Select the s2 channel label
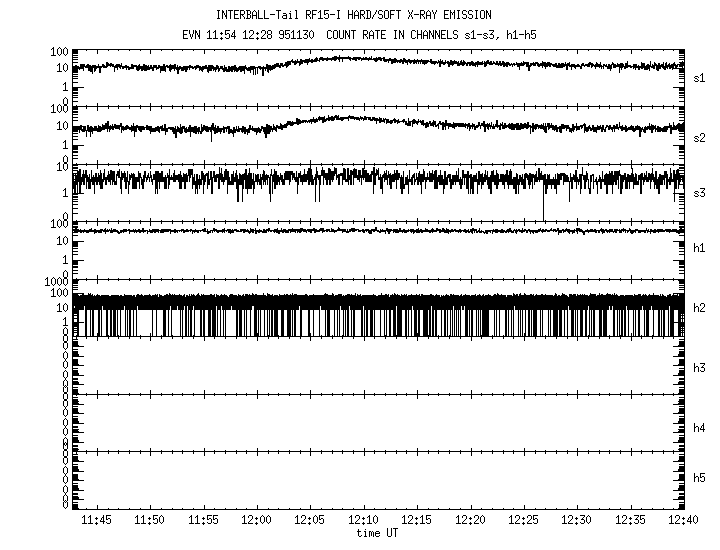The height and width of the screenshot is (550, 720). pyautogui.click(x=699, y=135)
